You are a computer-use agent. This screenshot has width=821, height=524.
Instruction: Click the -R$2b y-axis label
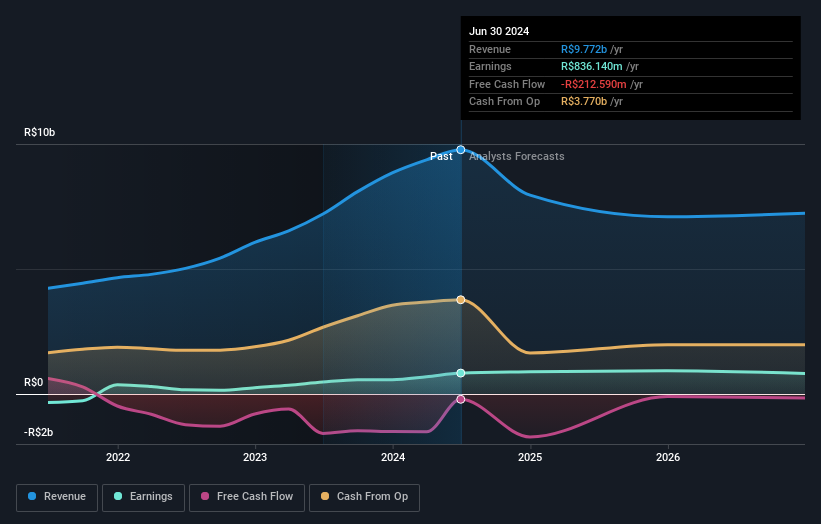[x=38, y=432]
